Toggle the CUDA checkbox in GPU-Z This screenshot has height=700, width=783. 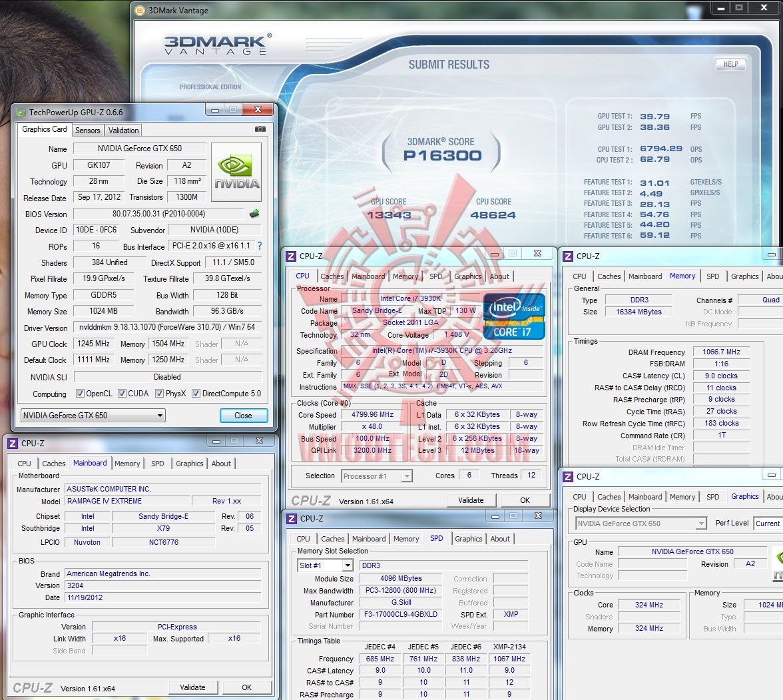pyautogui.click(x=122, y=393)
